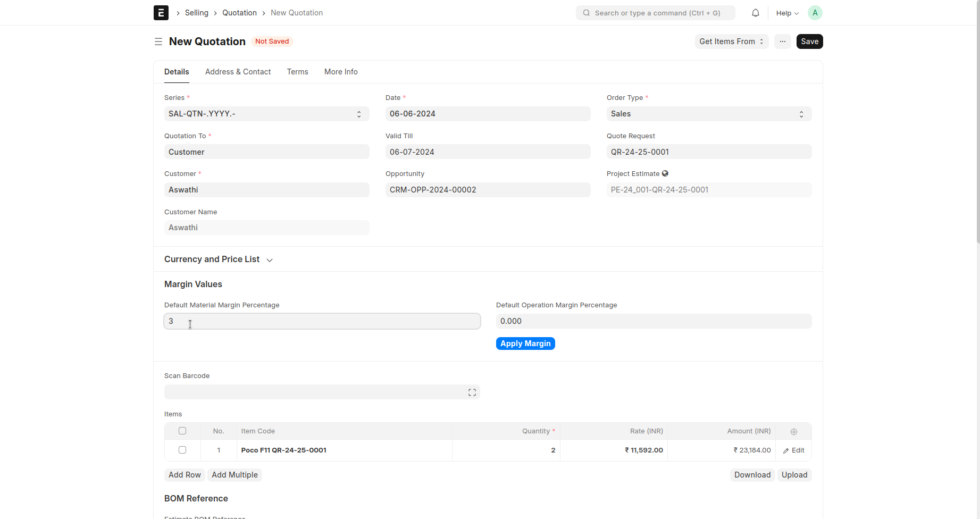Click the barcode scan camera icon
980x519 pixels.
point(472,392)
